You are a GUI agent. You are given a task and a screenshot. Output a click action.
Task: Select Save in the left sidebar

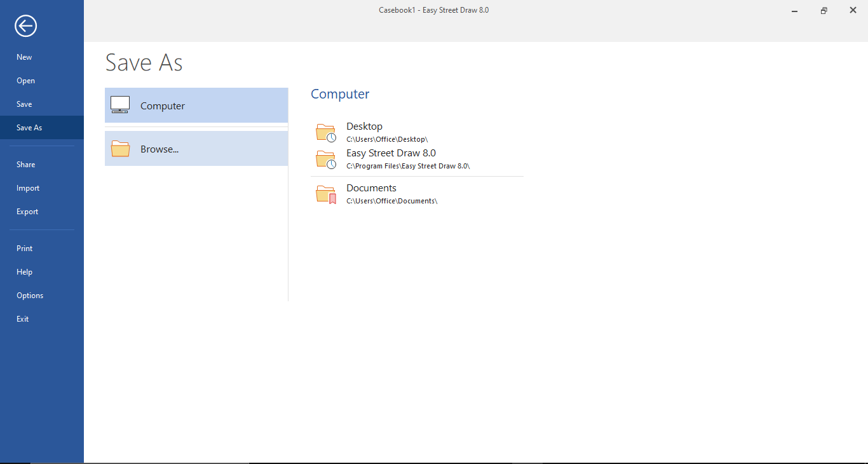tap(42, 104)
